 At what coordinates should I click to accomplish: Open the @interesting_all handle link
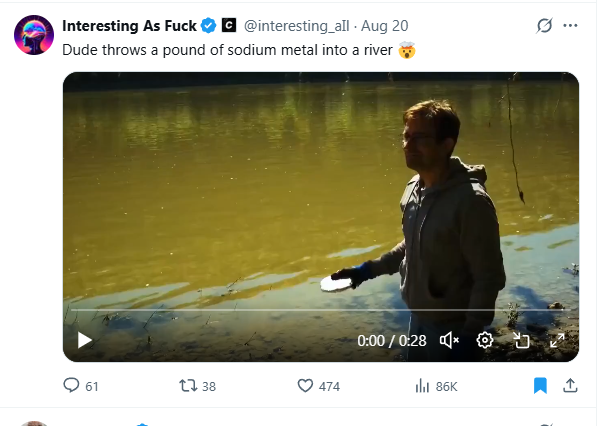pyautogui.click(x=288, y=26)
